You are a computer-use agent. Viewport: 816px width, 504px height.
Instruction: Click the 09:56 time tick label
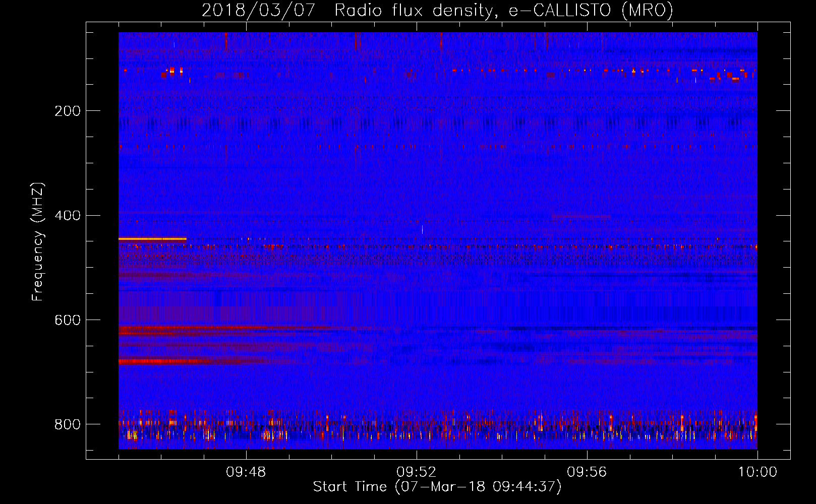pyautogui.click(x=587, y=472)
